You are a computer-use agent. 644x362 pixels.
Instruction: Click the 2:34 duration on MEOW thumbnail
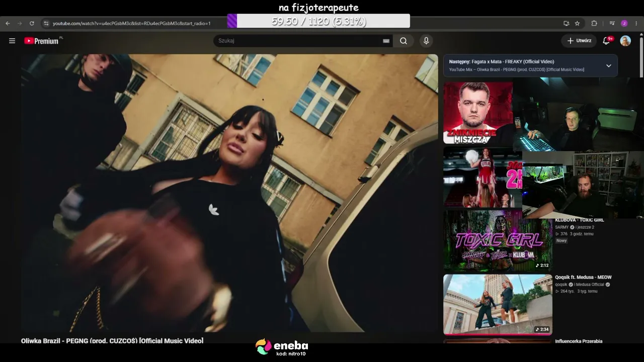542,330
